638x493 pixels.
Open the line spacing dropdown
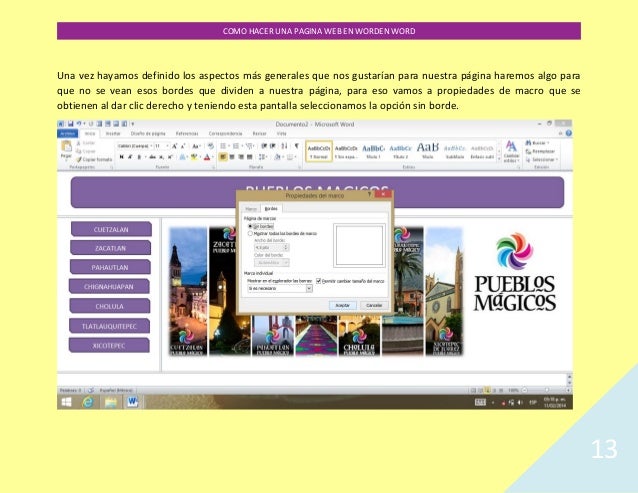coord(263,157)
